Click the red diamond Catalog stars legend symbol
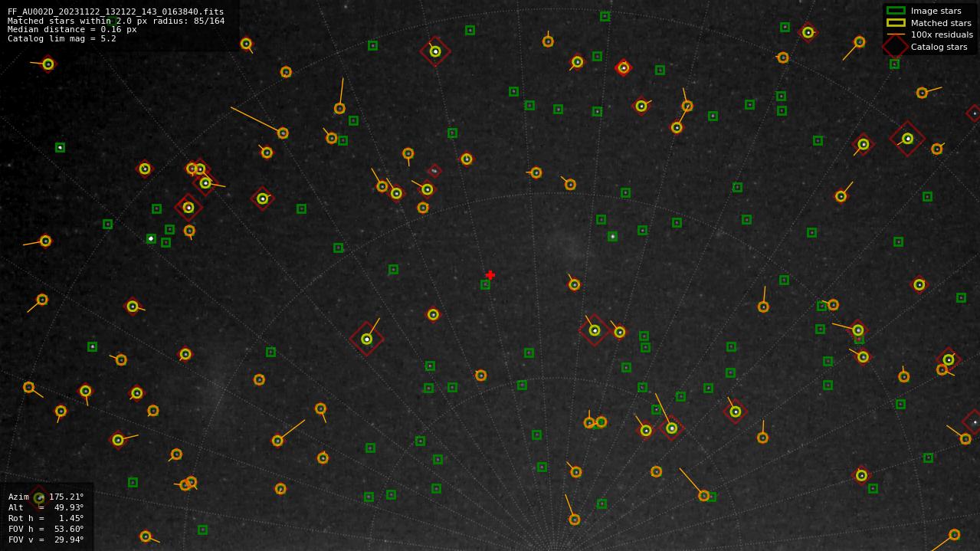980x551 pixels. (895, 46)
